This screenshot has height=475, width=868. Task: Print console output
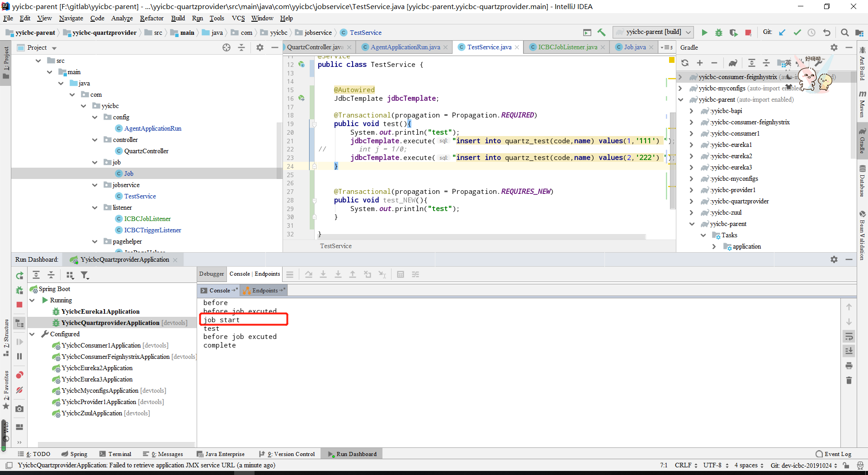pos(849,366)
